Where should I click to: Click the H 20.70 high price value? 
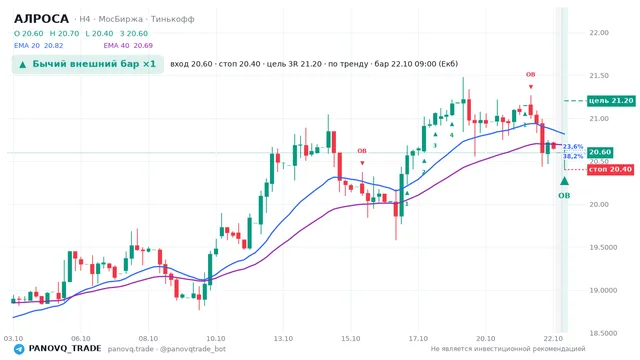click(64, 33)
